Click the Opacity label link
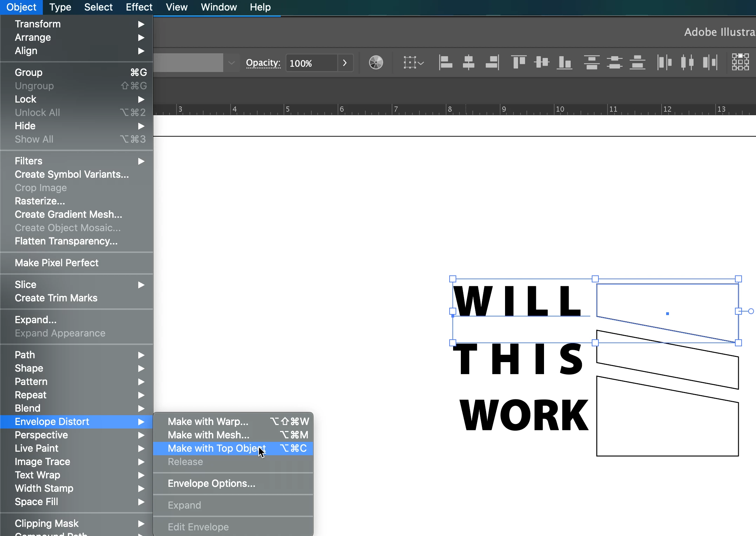Viewport: 756px width, 536px height. [263, 63]
